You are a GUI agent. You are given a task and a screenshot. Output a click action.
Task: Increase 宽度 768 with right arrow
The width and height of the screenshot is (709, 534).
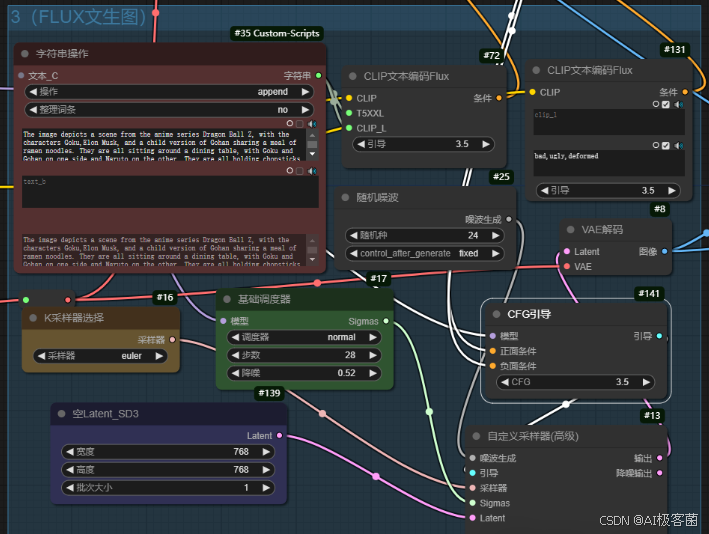(266, 451)
